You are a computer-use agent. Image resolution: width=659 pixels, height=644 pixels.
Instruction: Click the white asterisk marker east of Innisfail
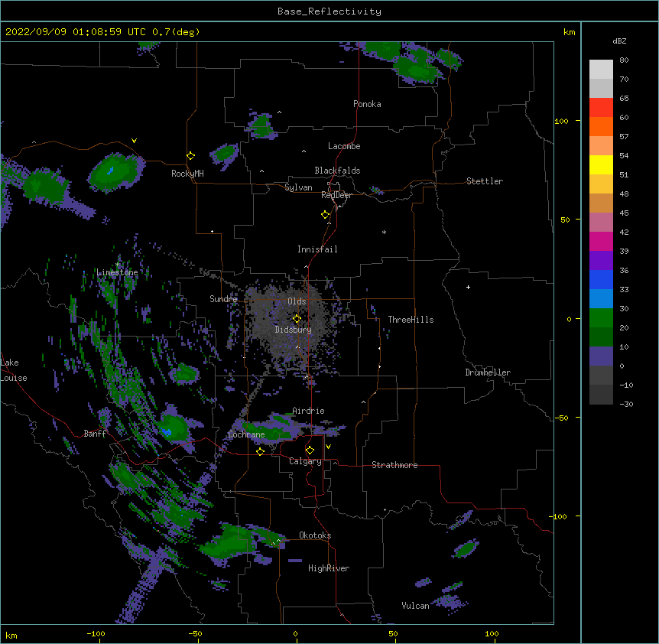click(x=384, y=232)
